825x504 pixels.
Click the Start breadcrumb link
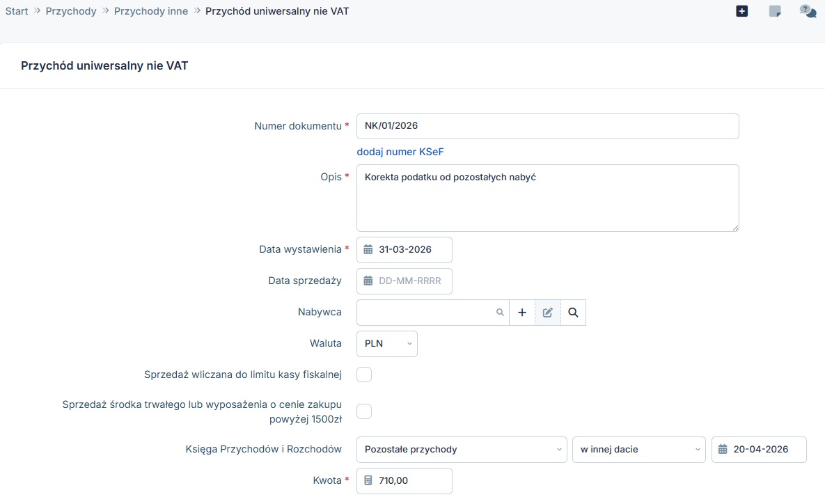point(17,11)
